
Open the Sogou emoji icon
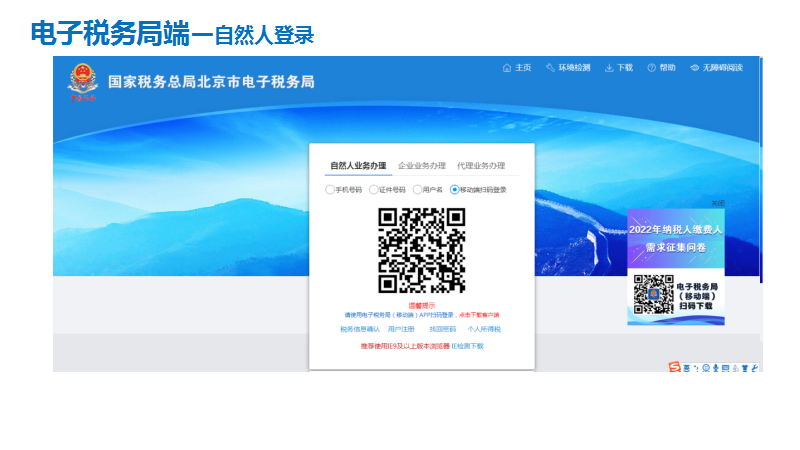click(706, 368)
